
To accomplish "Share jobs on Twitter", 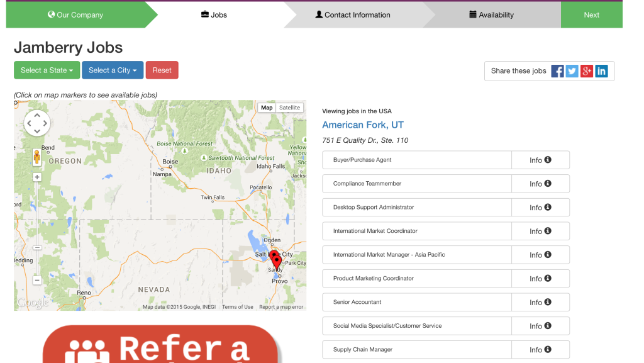I will pos(572,71).
